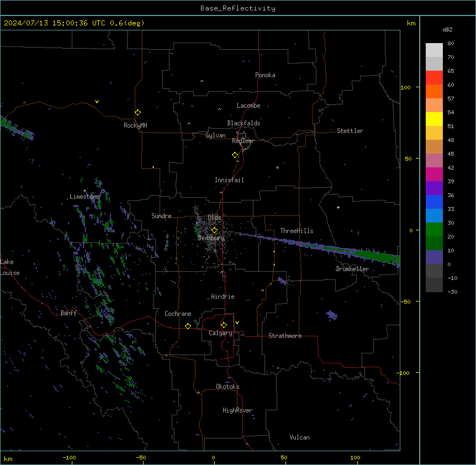
Task: Click the ThreeHills town label
Action: (297, 231)
